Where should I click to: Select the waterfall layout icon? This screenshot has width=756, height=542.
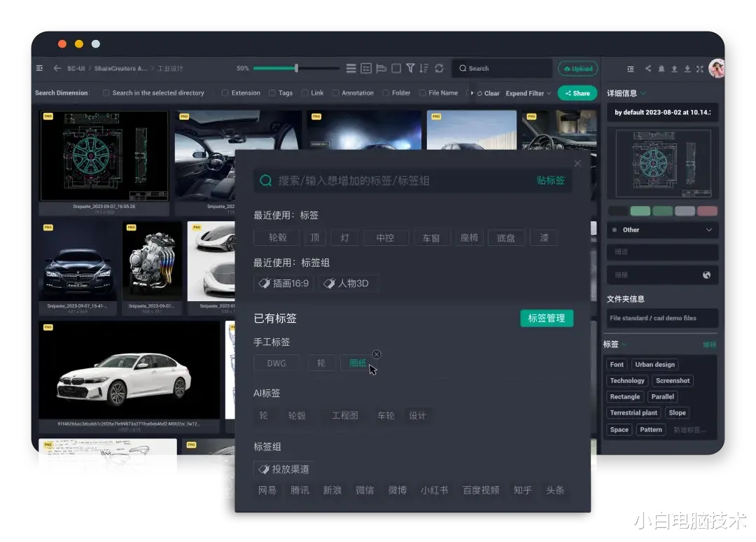[381, 69]
